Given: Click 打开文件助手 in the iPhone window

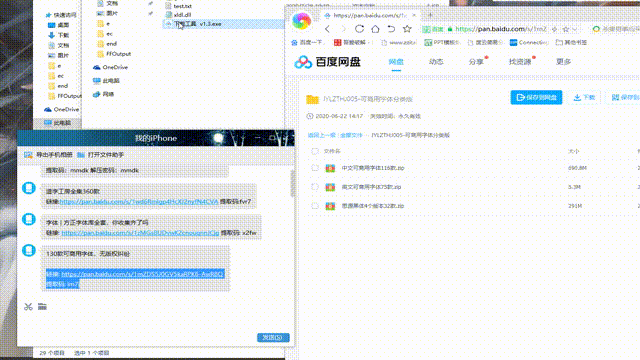Looking at the screenshot, I should pyautogui.click(x=100, y=155).
